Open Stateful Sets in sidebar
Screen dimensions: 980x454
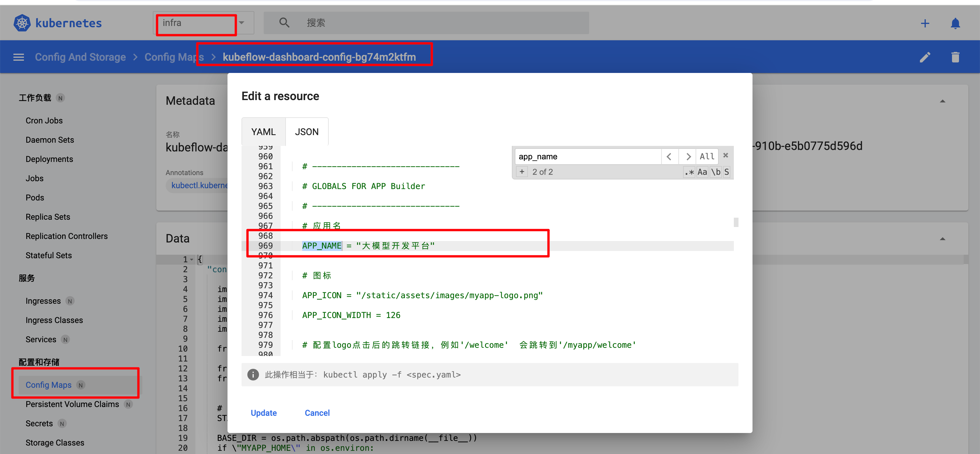pyautogui.click(x=49, y=255)
